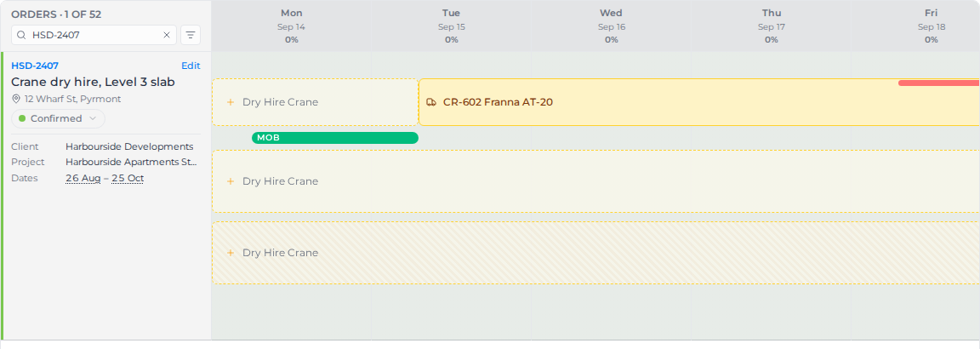Open the 26 Aug start date picker
This screenshot has width=980, height=349.
click(x=83, y=178)
